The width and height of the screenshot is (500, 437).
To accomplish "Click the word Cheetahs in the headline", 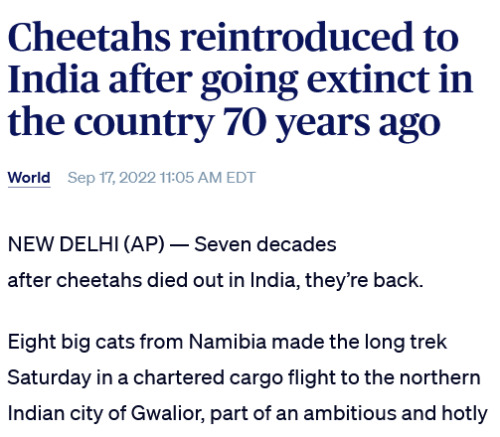I will pyautogui.click(x=89, y=37).
